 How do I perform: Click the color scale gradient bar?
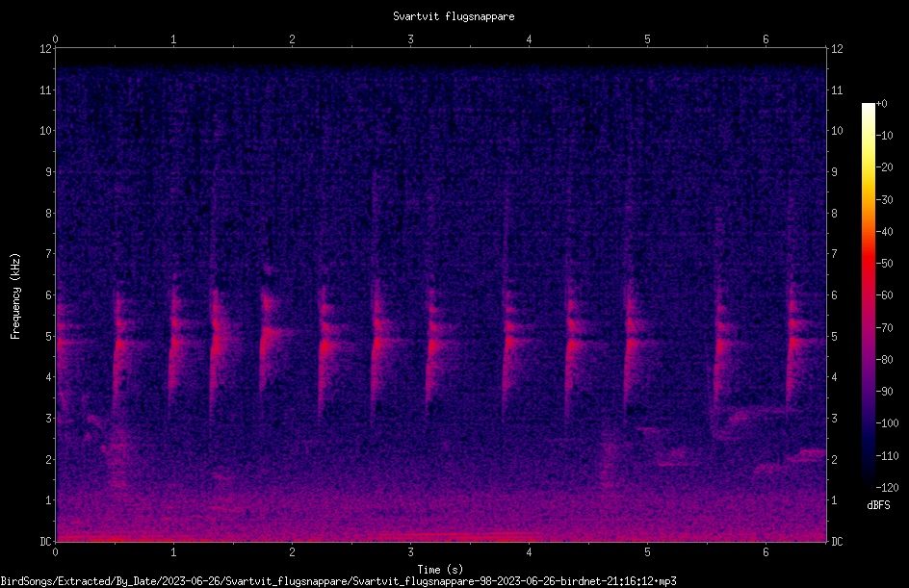pyautogui.click(x=868, y=295)
